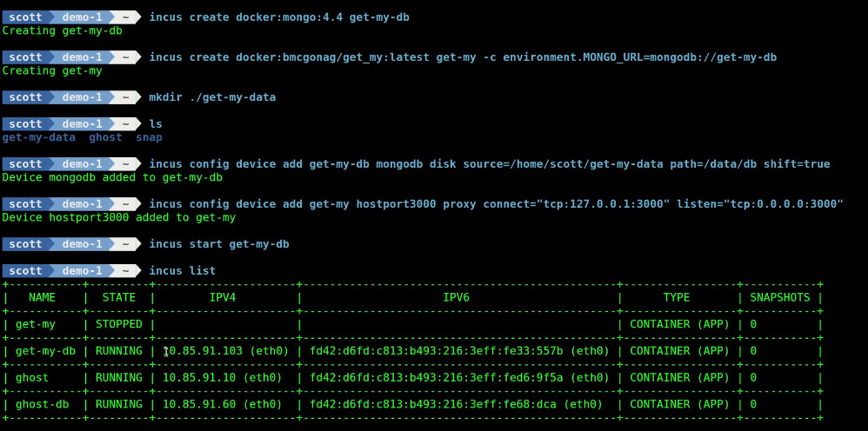Viewport: 868px width, 431px height.
Task: Click the SNAPSHOTS column header
Action: 779,297
